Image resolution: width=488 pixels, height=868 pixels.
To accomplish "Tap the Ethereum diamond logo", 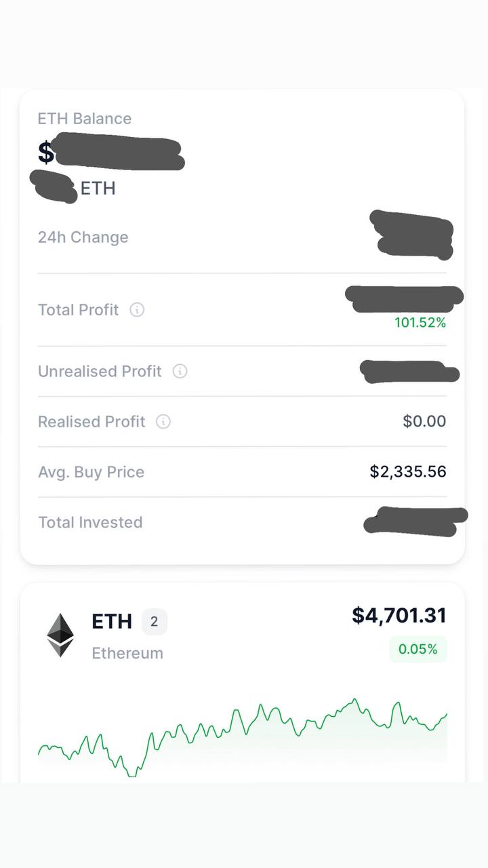I will [60, 635].
